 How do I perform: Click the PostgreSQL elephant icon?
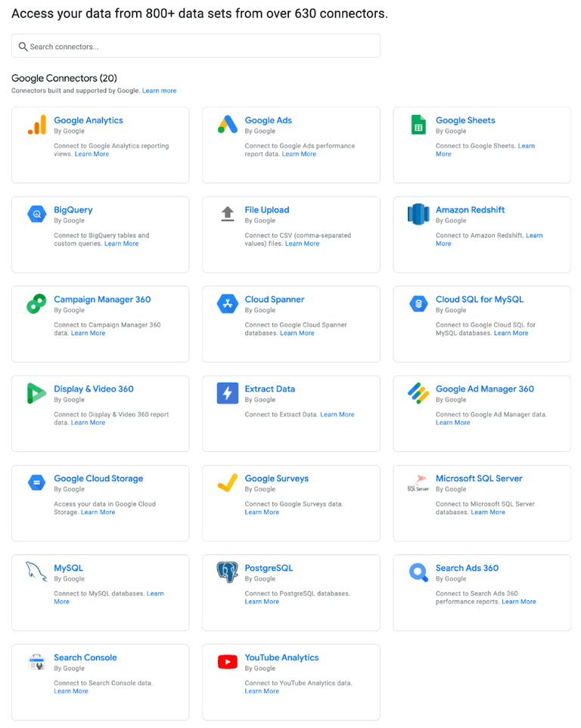[228, 572]
